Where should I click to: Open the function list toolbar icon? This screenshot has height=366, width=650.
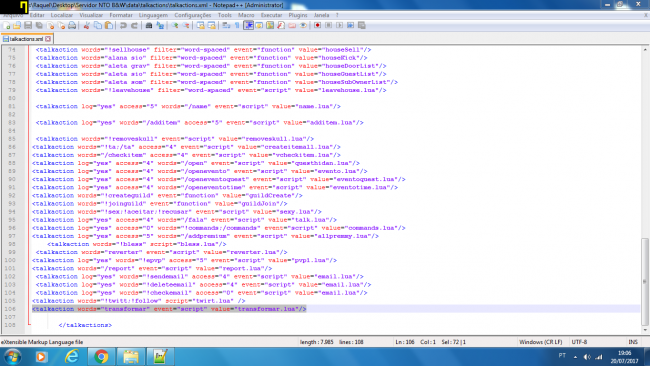pos(281,26)
